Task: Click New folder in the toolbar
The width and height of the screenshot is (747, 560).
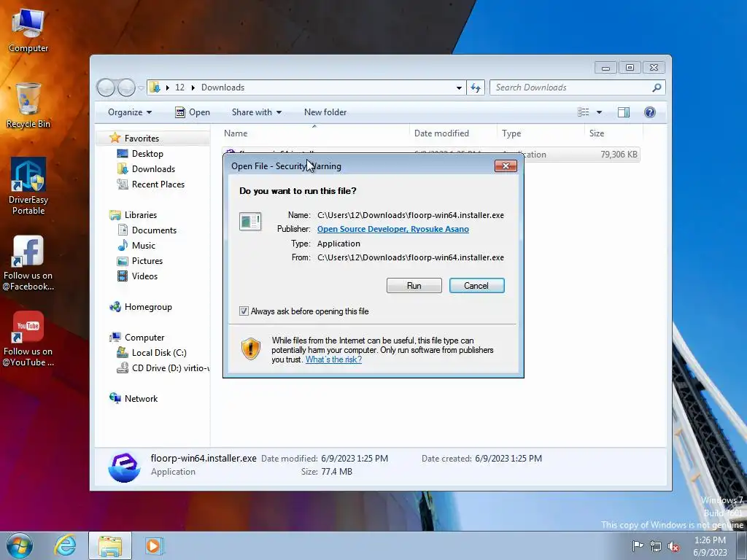Action: click(325, 112)
